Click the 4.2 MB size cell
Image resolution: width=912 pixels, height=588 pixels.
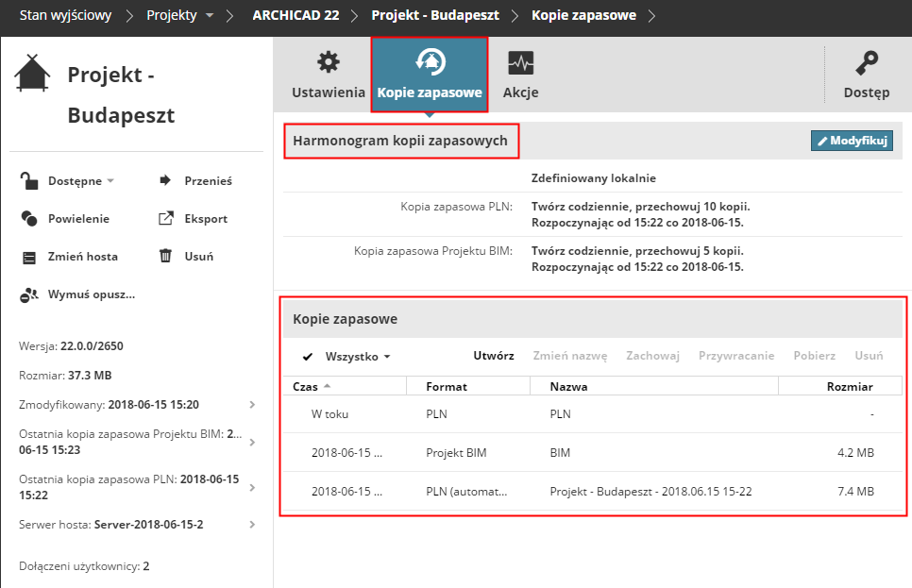[855, 452]
